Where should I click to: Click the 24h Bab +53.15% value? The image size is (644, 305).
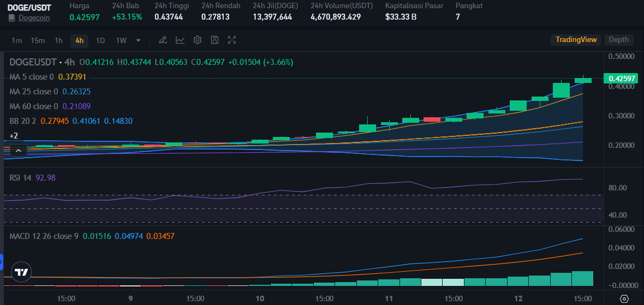tap(127, 17)
